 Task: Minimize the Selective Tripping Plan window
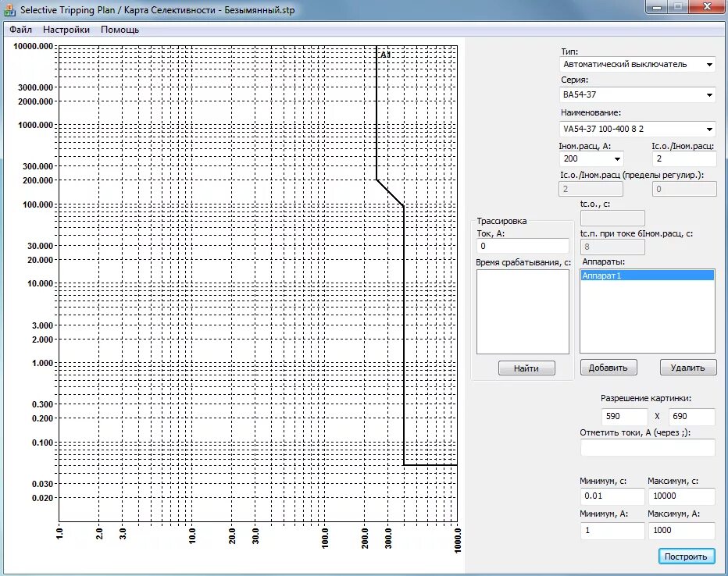[656, 7]
